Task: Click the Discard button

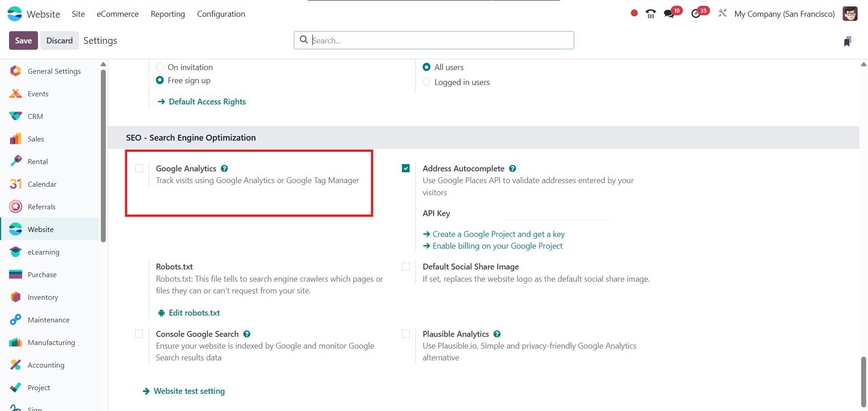Action: (59, 41)
